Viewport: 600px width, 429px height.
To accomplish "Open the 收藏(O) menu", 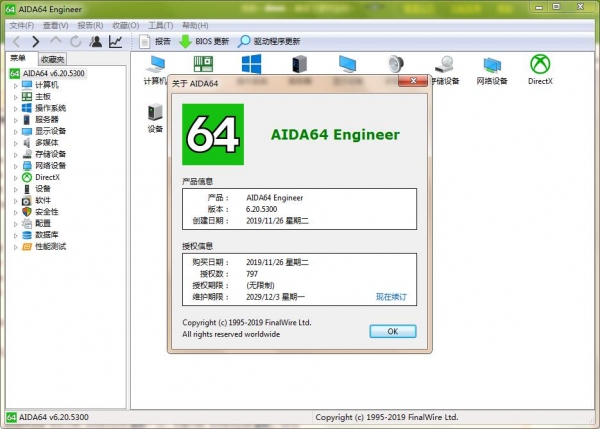I will [x=126, y=26].
